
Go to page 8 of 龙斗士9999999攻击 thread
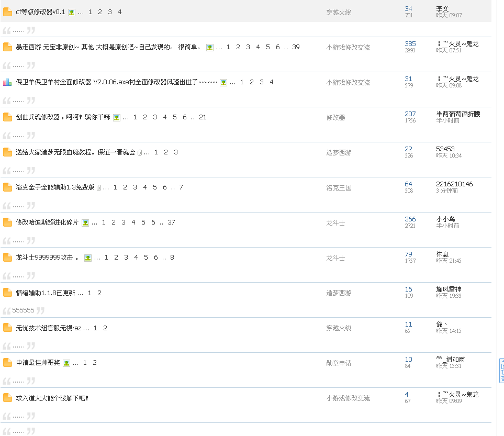click(x=172, y=257)
